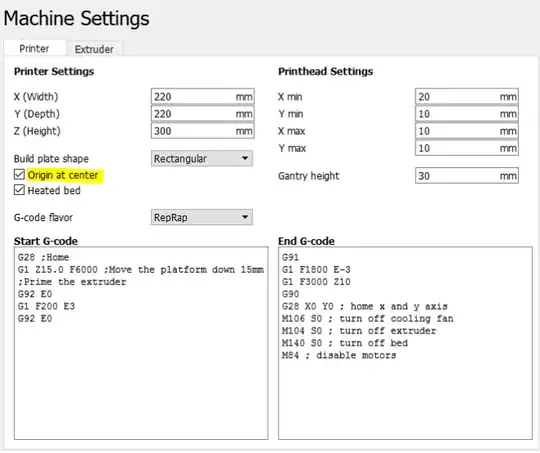The image size is (540, 453).
Task: Click the 'G1 F3000 Z10' line
Action: (x=316, y=282)
